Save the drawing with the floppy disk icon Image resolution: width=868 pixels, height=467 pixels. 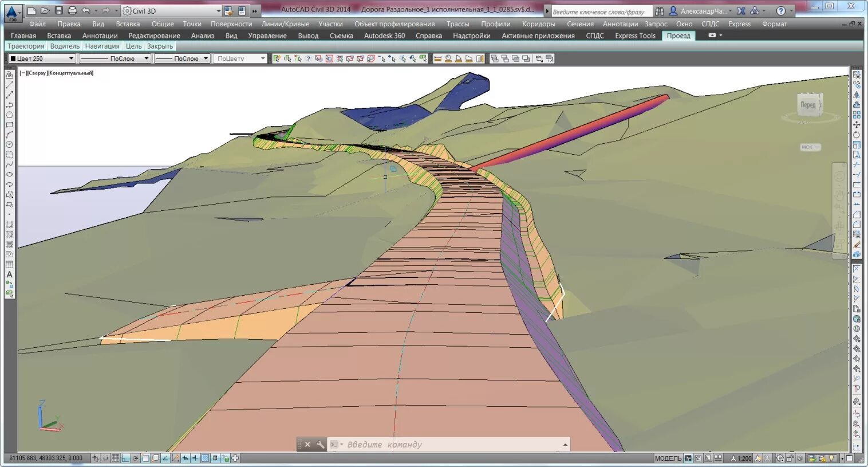point(58,11)
